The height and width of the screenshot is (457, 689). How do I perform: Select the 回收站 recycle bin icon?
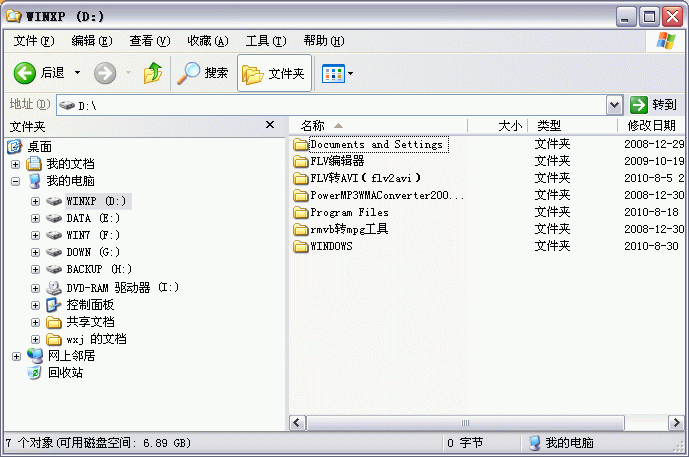point(34,373)
